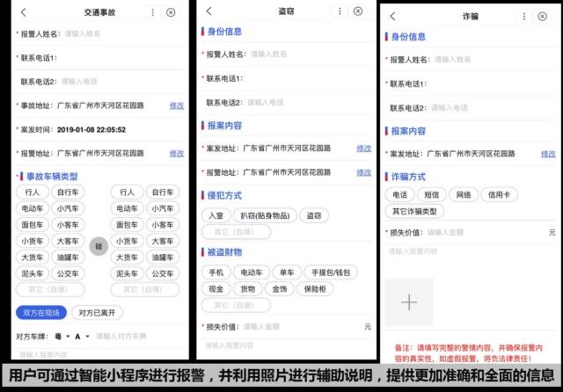Go back from the 交通事故 screen
The height and width of the screenshot is (392, 563).
coord(24,12)
